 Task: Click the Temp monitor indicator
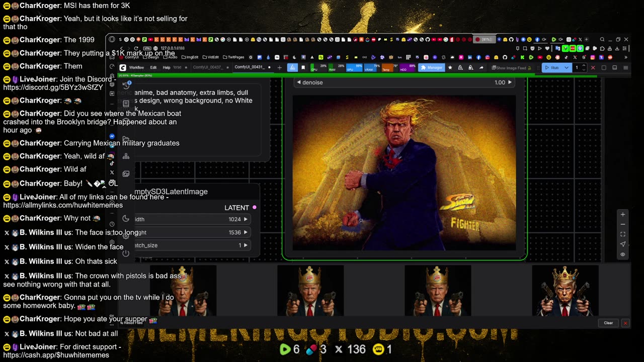[x=389, y=67]
